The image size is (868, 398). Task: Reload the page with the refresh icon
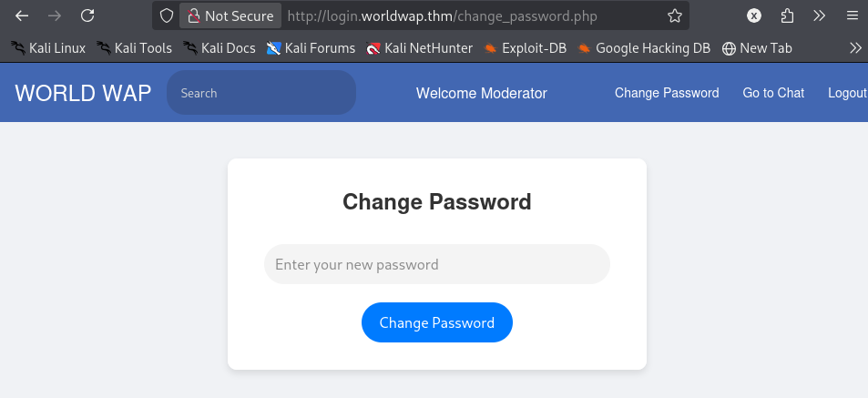[x=87, y=16]
